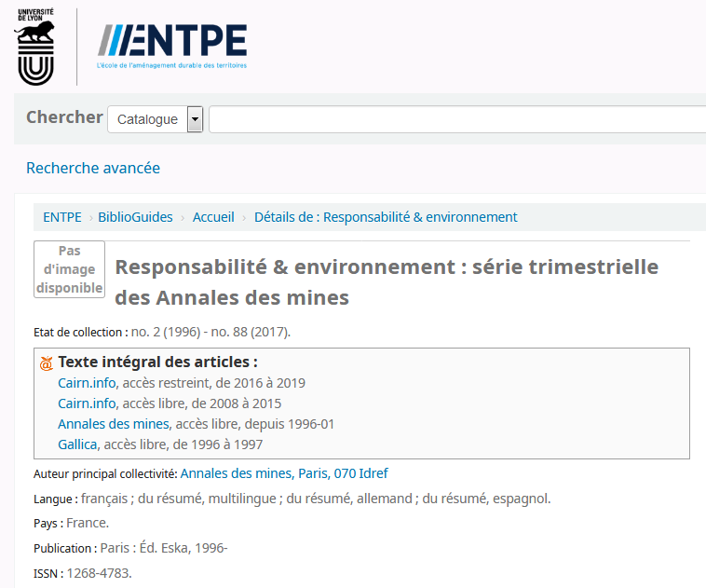
Task: Open Cairn.info restricted access 2016–2019 link
Action: 87,383
